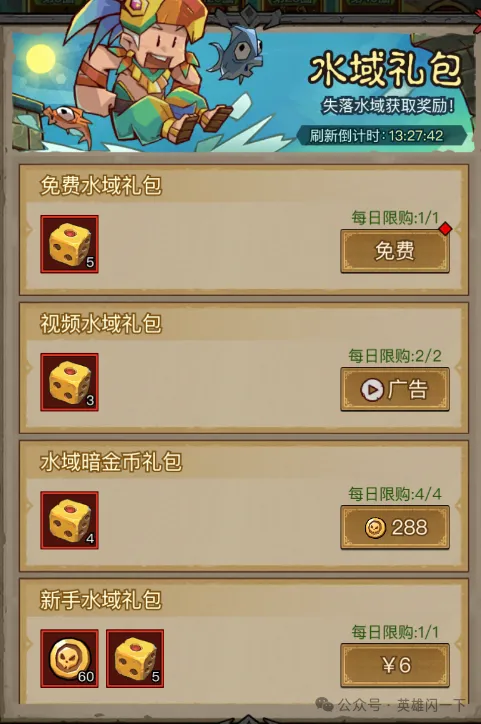Claim the free 免费 water gift pack
Screen dimensions: 481x724
(395, 251)
